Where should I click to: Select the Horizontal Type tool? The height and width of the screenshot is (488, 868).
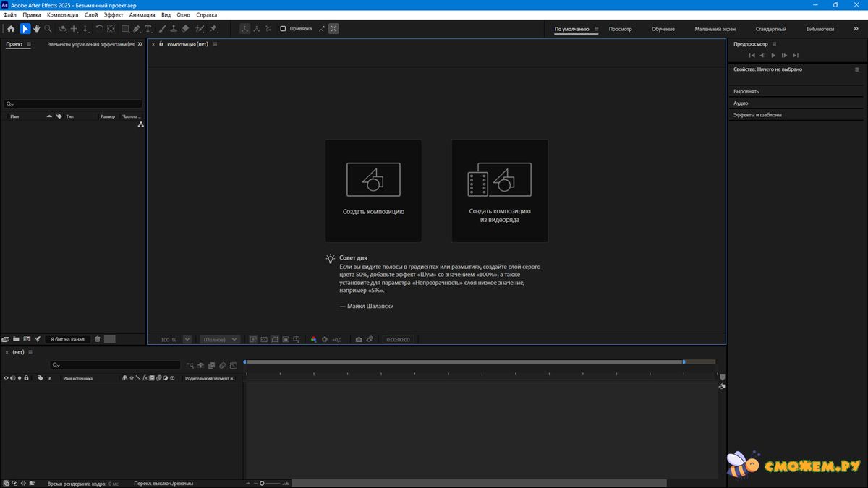coord(148,29)
